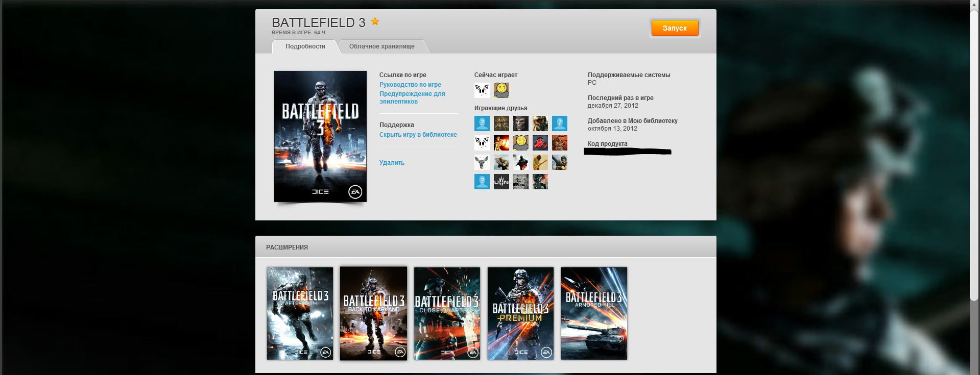Click the Удалить link
The image size is (980, 375).
[x=392, y=163]
